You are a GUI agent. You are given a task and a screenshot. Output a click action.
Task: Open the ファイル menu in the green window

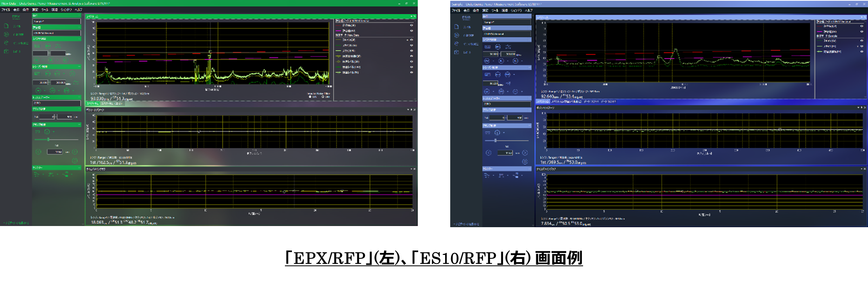click(6, 10)
